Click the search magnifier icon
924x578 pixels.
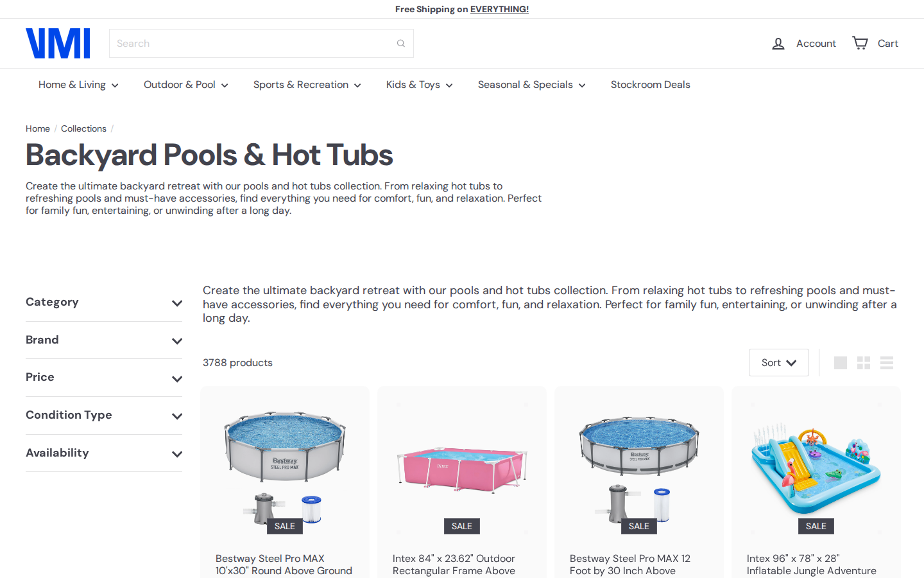pyautogui.click(x=401, y=44)
